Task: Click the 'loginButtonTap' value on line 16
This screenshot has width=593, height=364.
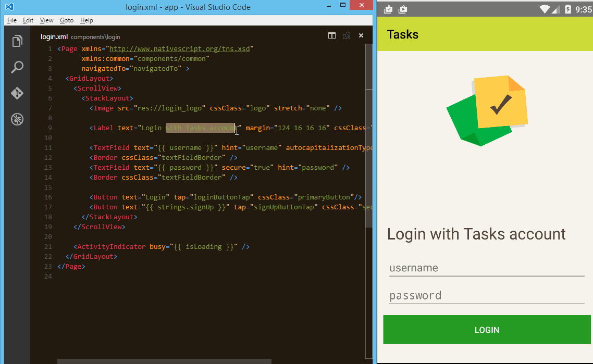Action: tap(221, 197)
